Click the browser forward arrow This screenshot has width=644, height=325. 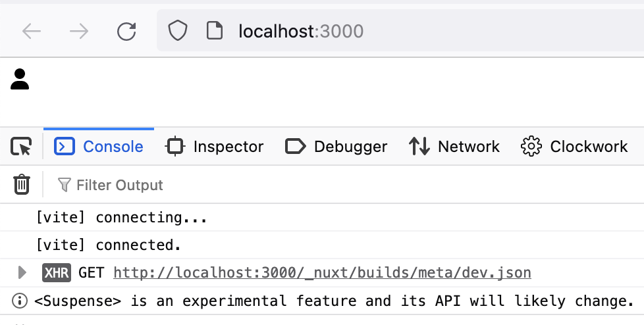pos(79,32)
